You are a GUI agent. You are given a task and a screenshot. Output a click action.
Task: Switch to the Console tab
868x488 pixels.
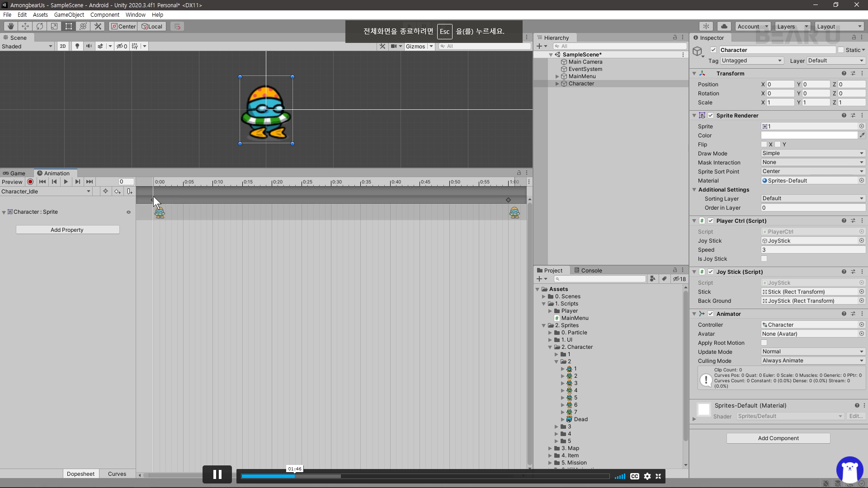[x=588, y=270]
